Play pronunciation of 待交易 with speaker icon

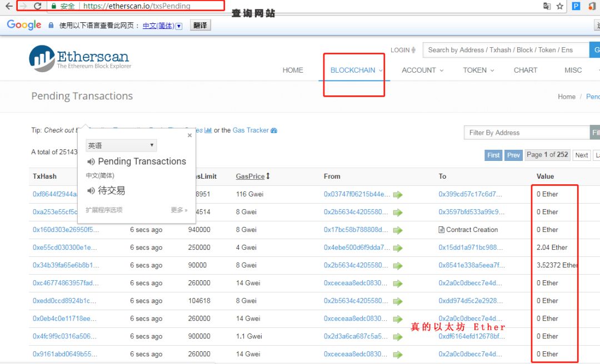point(91,191)
